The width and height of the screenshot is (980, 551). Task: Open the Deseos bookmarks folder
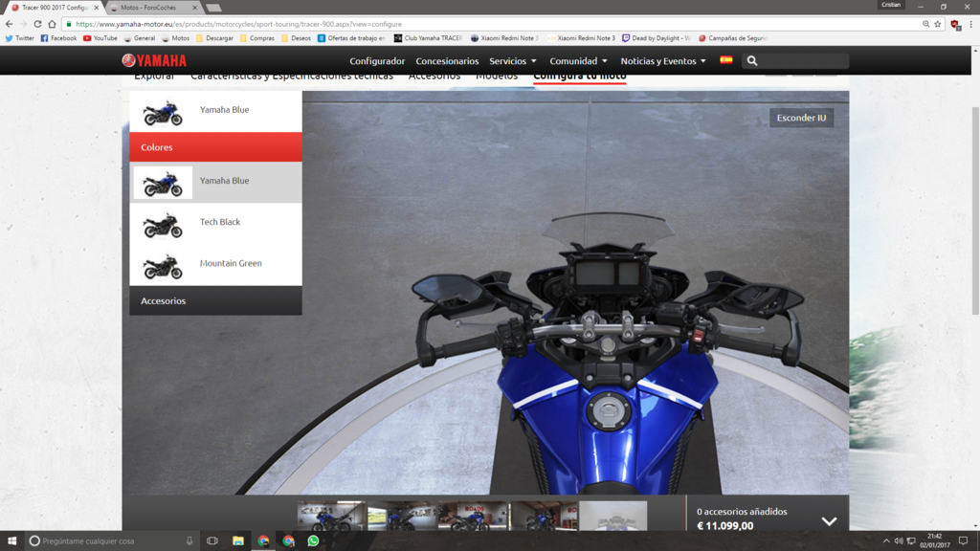[x=296, y=38]
